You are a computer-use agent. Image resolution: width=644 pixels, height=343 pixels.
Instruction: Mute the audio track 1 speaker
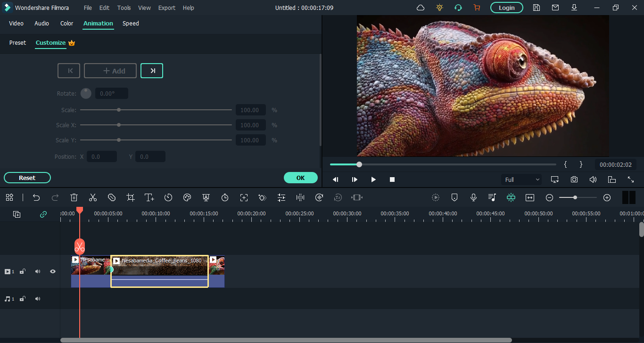tap(38, 299)
